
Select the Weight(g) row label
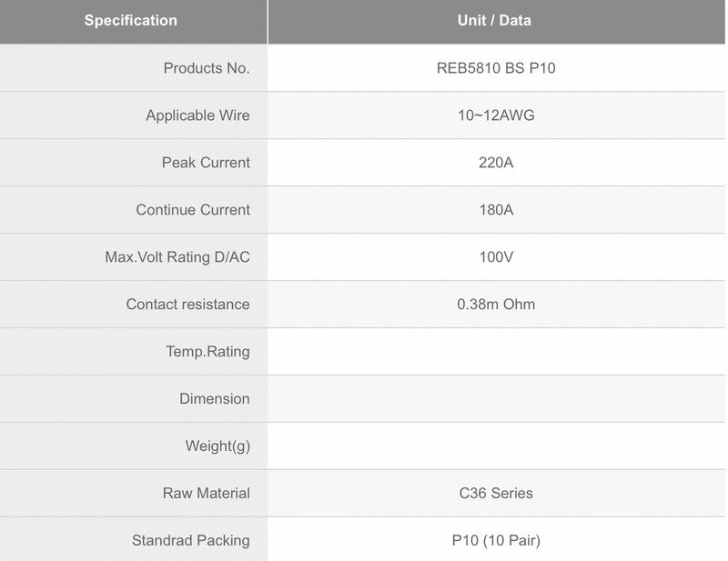tap(217, 446)
